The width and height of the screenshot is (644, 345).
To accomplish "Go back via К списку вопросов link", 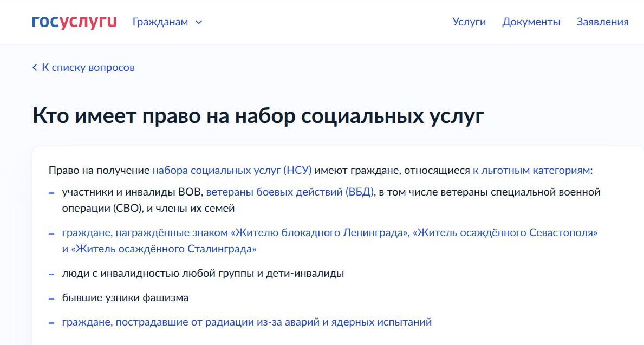I will tap(83, 67).
